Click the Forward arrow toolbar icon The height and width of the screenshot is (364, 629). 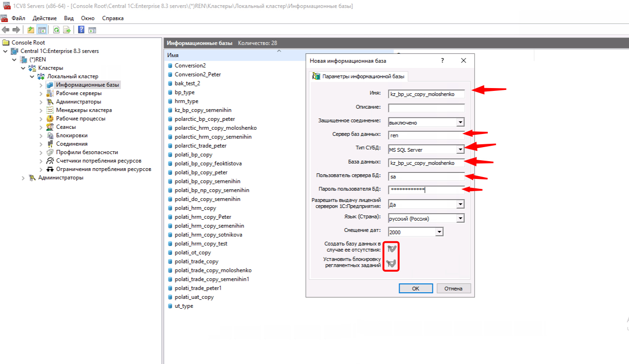16,30
